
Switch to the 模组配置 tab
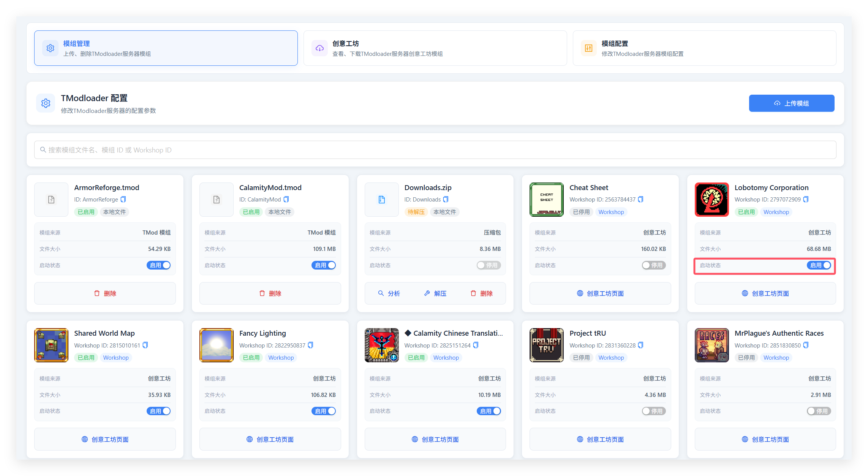point(705,48)
